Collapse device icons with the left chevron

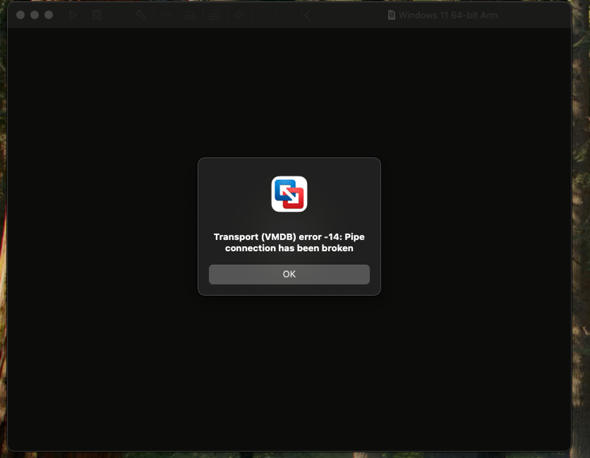click(x=307, y=15)
